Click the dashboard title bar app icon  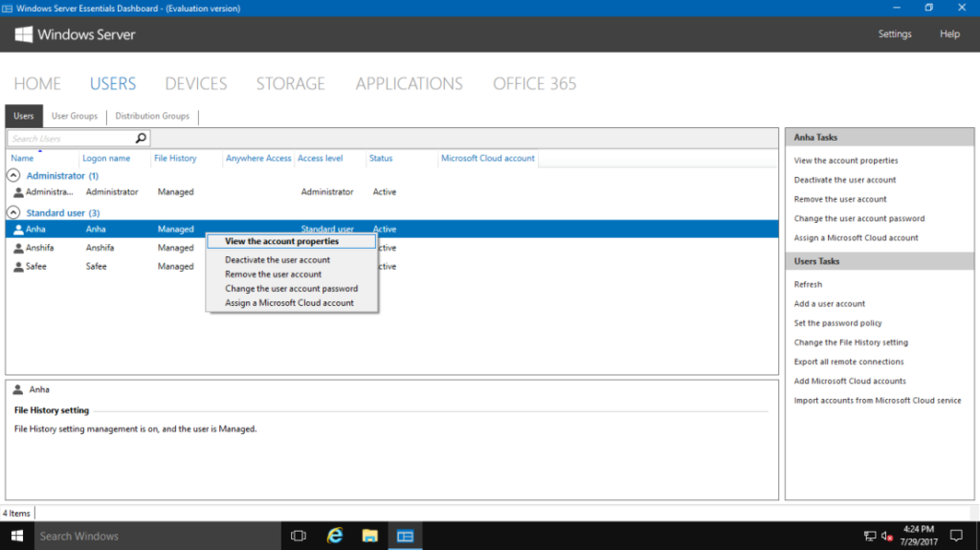[x=7, y=8]
